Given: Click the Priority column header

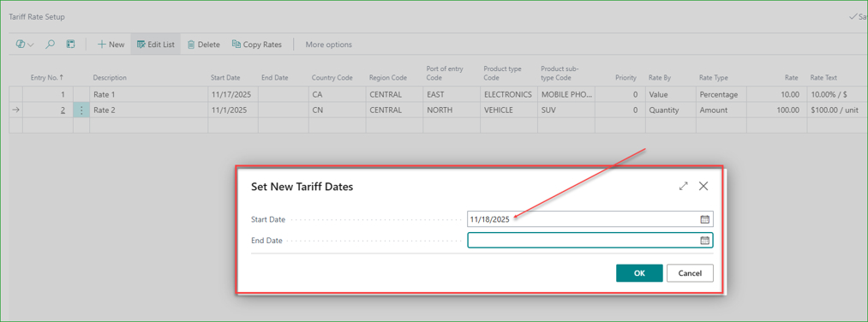Looking at the screenshot, I should 626,77.
